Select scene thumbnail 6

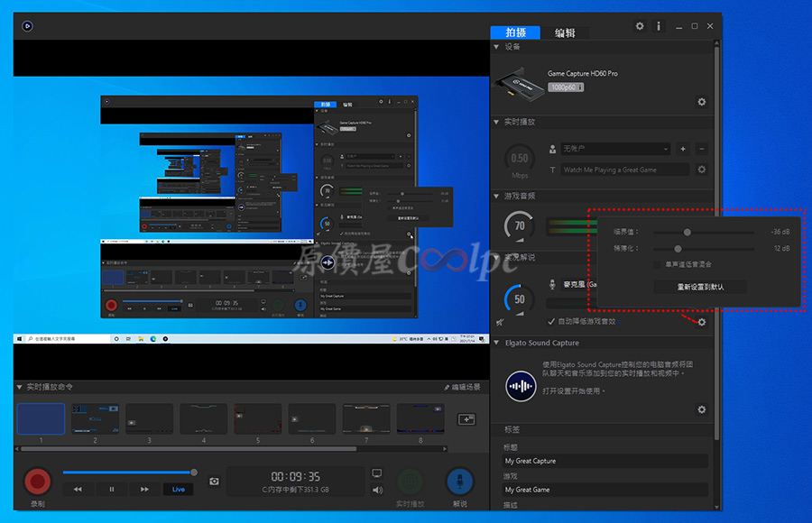[312, 418]
